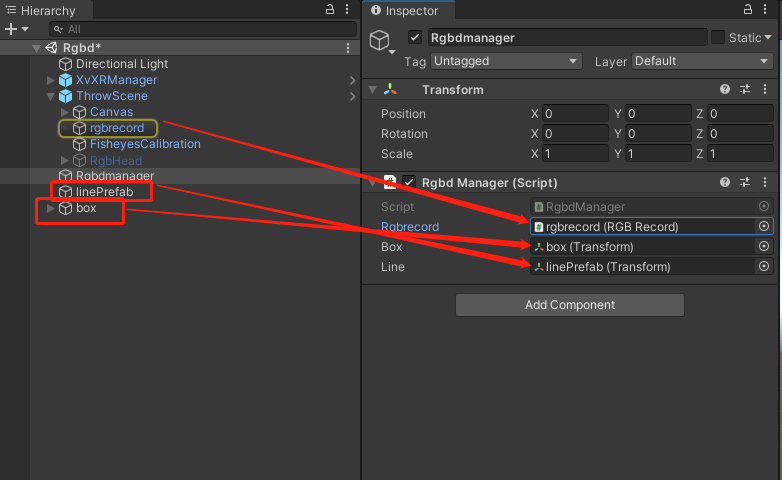Screen dimensions: 782x480
Task: Click Scale Y field
Action: click(658, 154)
